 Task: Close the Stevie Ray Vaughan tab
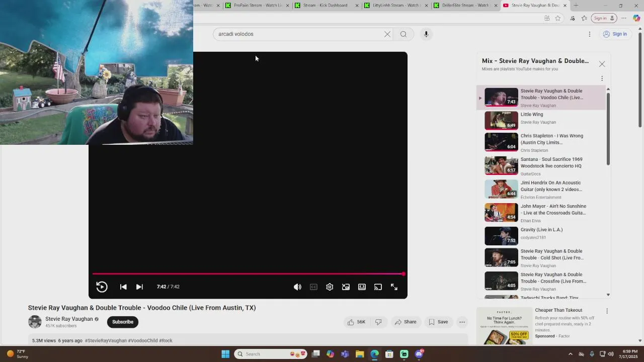click(565, 6)
